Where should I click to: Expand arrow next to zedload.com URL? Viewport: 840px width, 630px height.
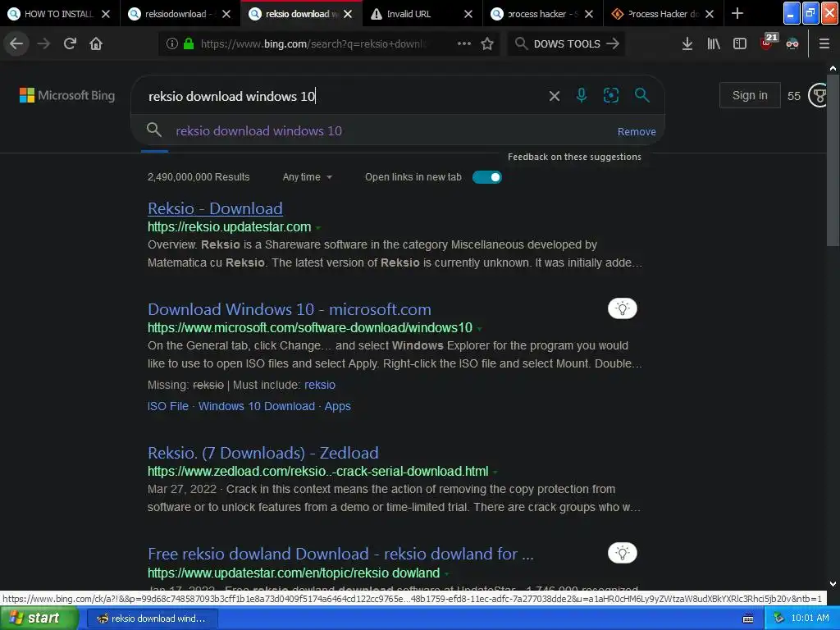click(x=495, y=472)
